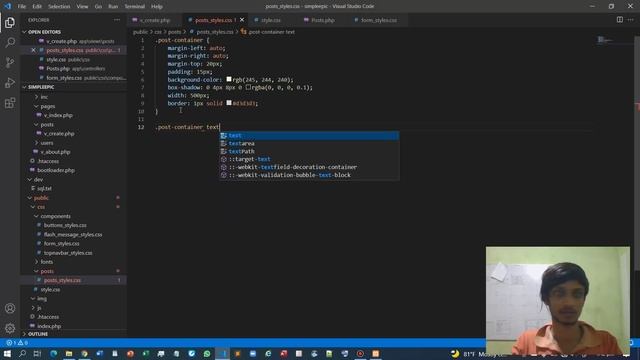Image resolution: width=640 pixels, height=360 pixels.
Task: Open bootloader.php in the file tree
Action: [x=56, y=170]
